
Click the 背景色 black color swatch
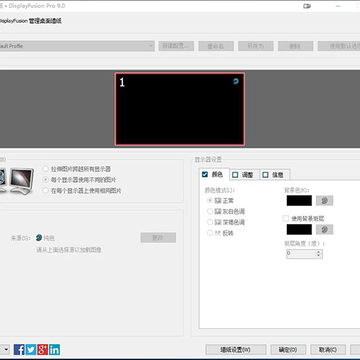[299, 201]
